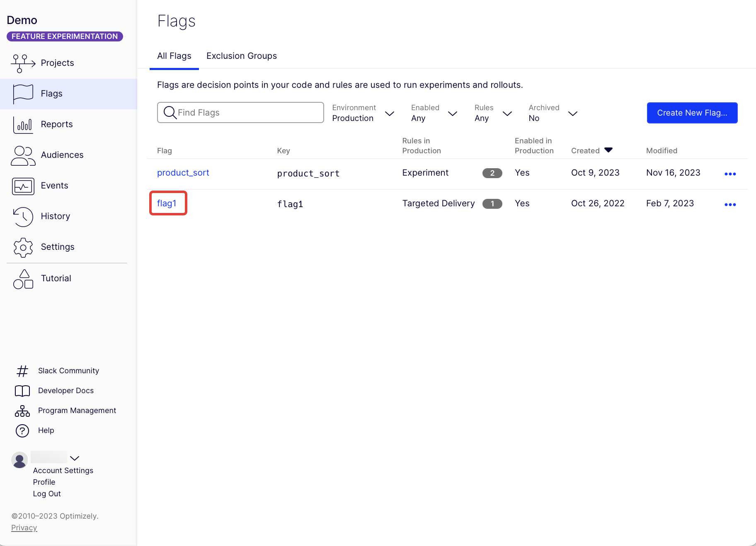This screenshot has height=546, width=756.
Task: Click the Reports bar chart icon
Action: click(x=23, y=125)
